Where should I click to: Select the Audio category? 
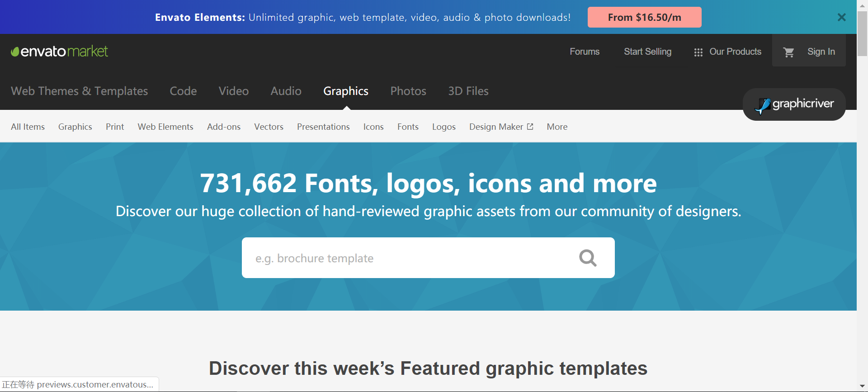point(286,91)
